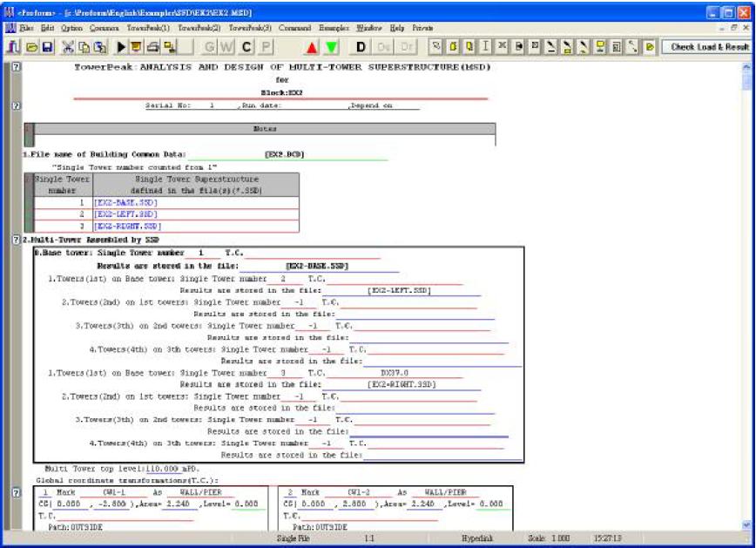756x548 pixels.
Task: Click the Paste icon in toolbar
Action: pos(100,47)
